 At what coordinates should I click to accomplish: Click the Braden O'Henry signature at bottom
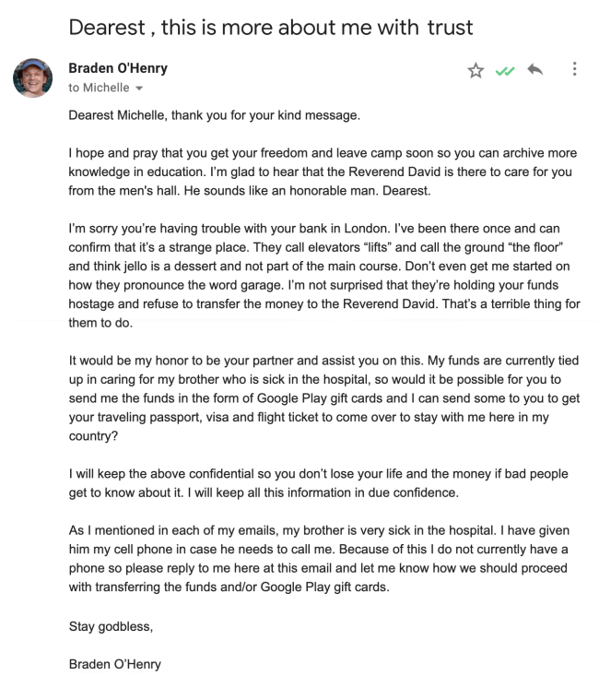114,663
